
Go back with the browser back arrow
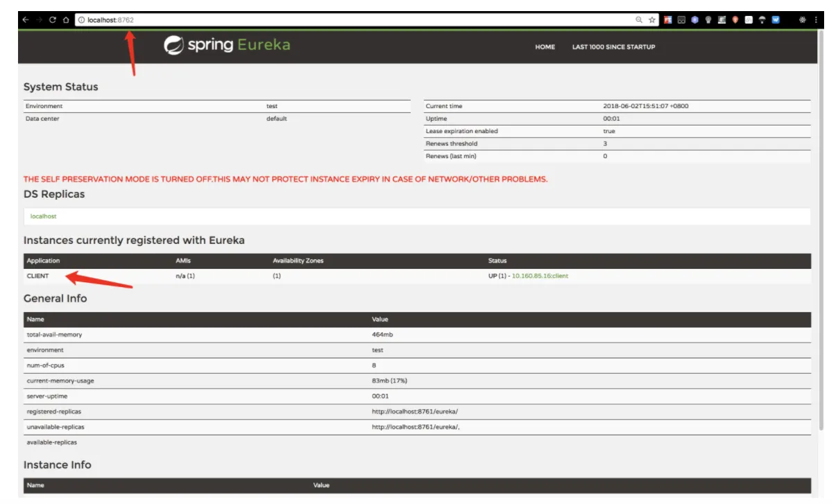click(x=26, y=20)
